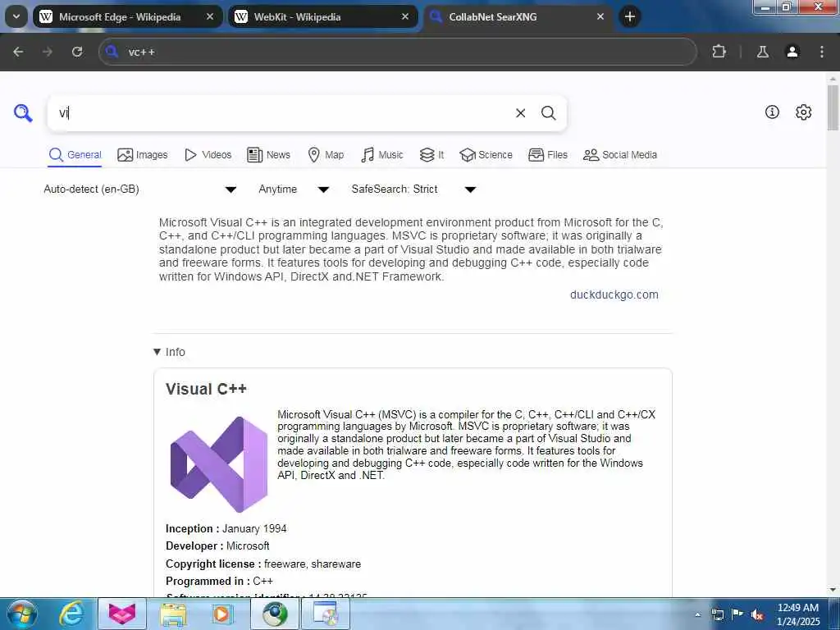Open SearXNG preferences gear icon
The height and width of the screenshot is (630, 840).
803,112
